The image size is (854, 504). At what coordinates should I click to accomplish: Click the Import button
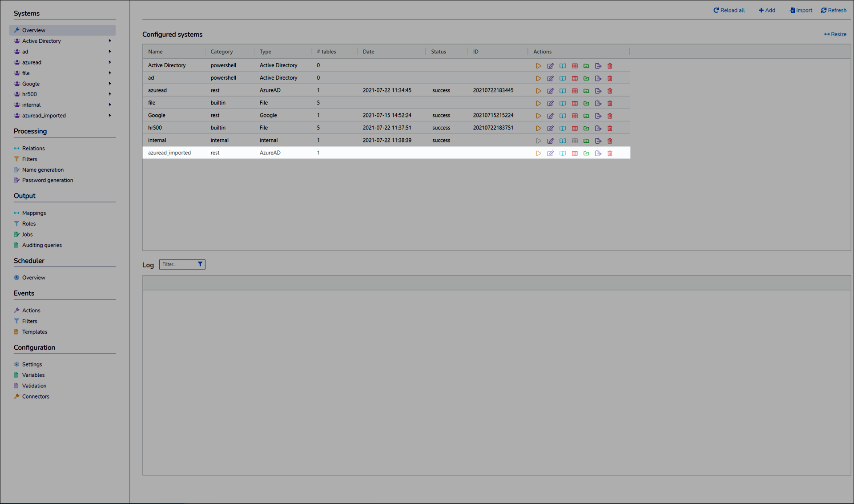pyautogui.click(x=801, y=10)
